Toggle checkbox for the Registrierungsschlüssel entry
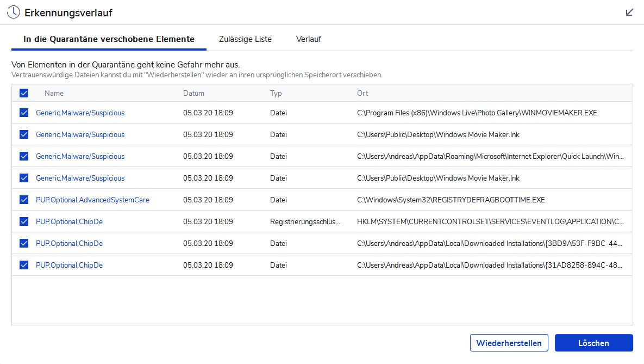The height and width of the screenshot is (364, 644). tap(24, 221)
